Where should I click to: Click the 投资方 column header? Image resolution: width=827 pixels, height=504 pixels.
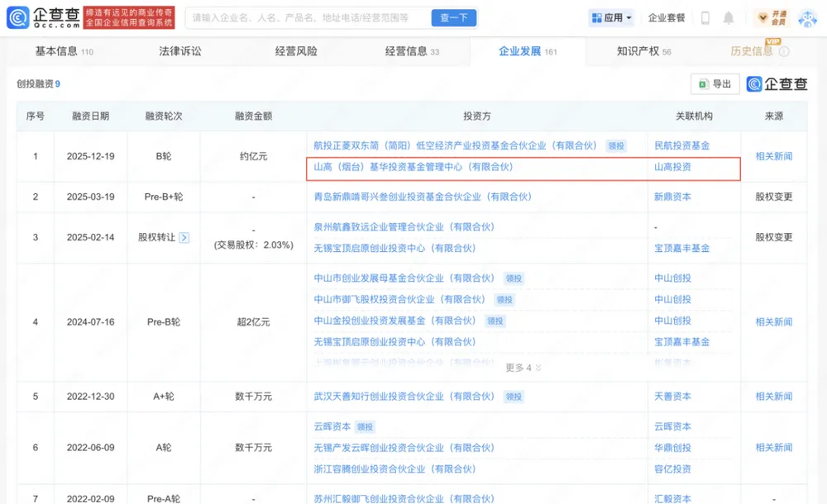pos(477,116)
